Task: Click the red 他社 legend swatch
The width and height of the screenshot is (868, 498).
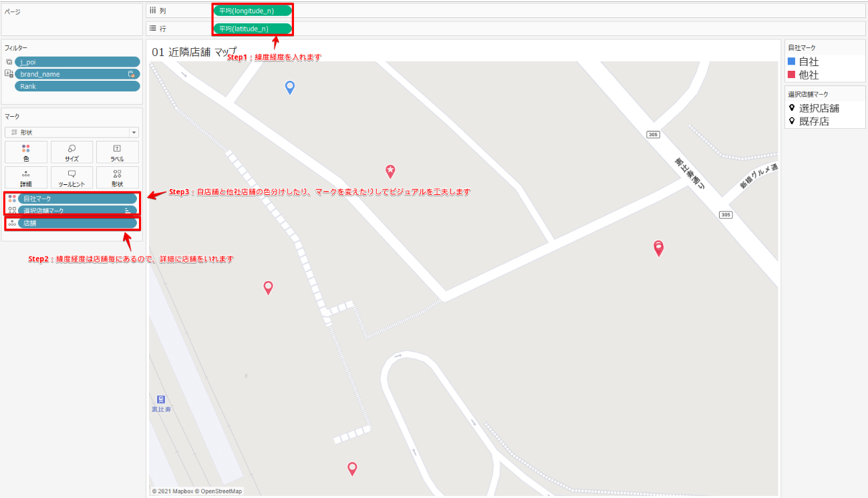Action: coord(792,75)
